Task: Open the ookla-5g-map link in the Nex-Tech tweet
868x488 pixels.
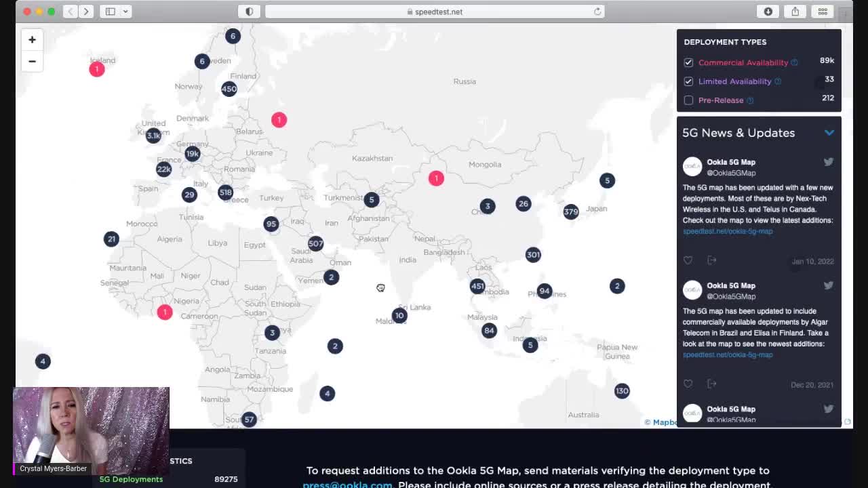Action: [728, 231]
